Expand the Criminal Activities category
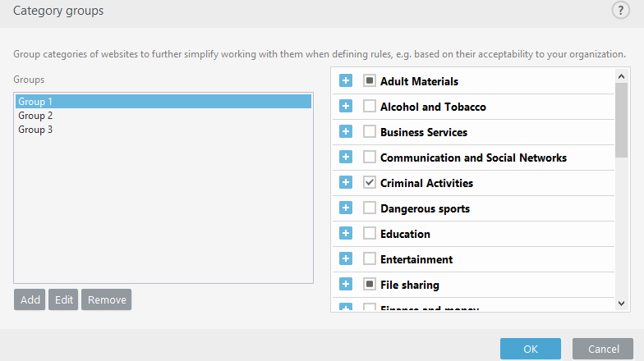 tap(346, 182)
